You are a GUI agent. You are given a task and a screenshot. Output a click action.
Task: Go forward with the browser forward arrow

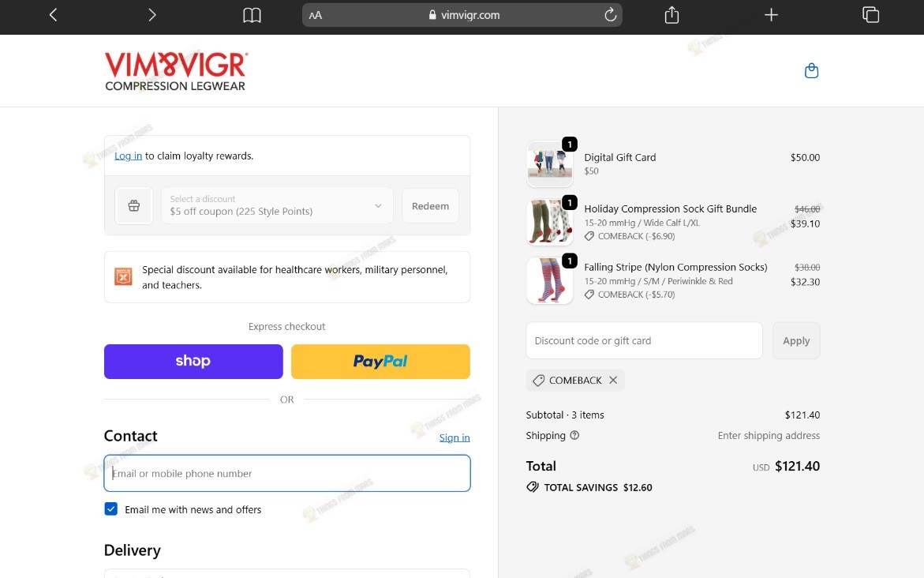[152, 15]
